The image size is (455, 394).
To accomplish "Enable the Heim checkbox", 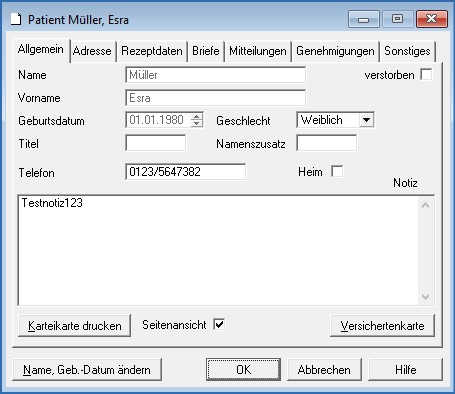I will (337, 172).
